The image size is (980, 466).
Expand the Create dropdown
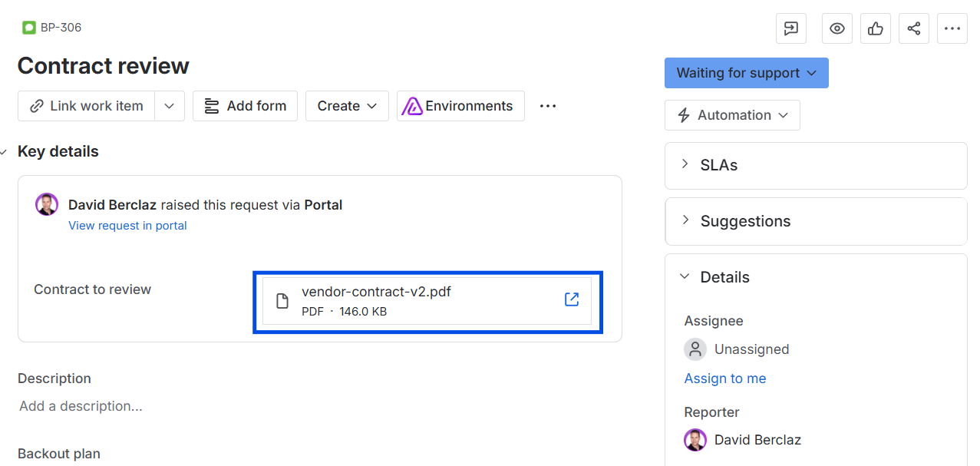[x=347, y=106]
